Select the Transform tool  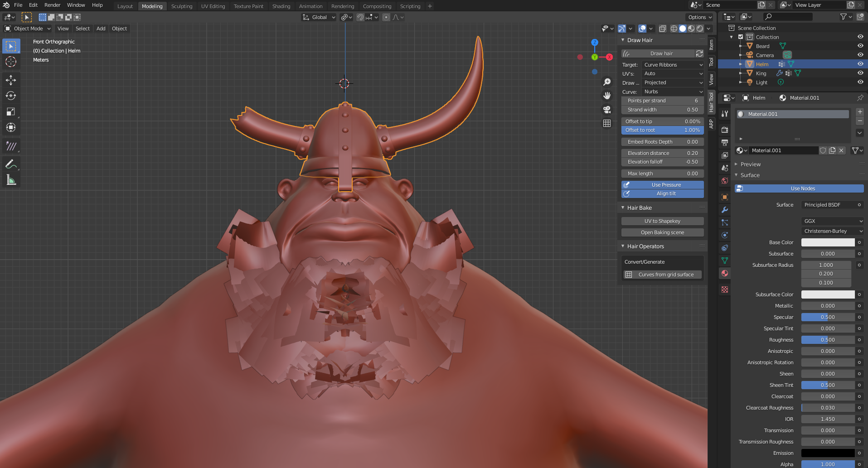pos(11,128)
